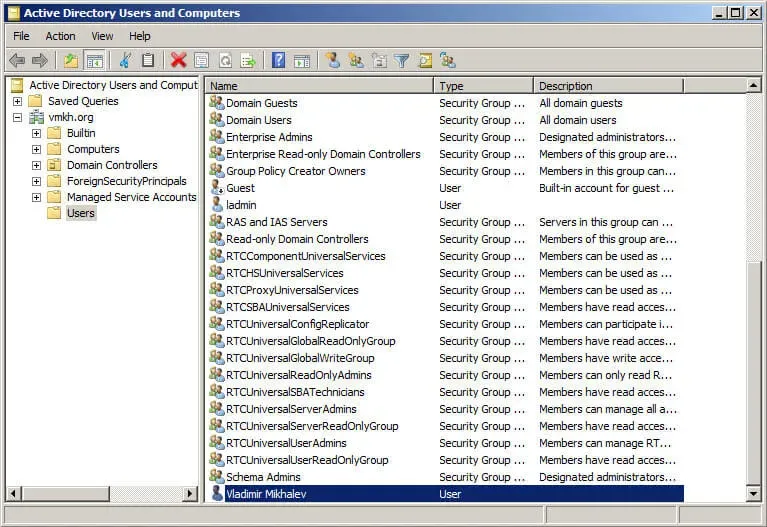
Task: Click the Filter funnel toolbar icon
Action: click(x=402, y=61)
